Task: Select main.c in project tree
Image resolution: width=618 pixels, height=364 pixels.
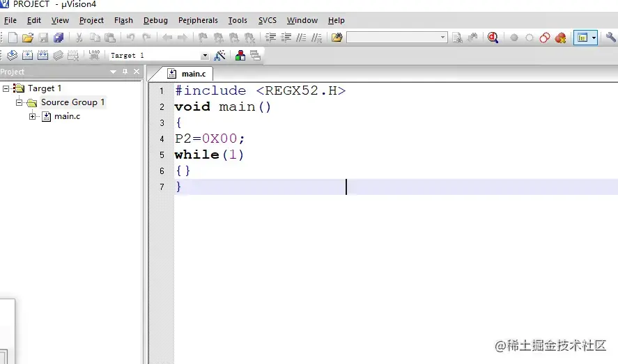Action: pyautogui.click(x=67, y=116)
